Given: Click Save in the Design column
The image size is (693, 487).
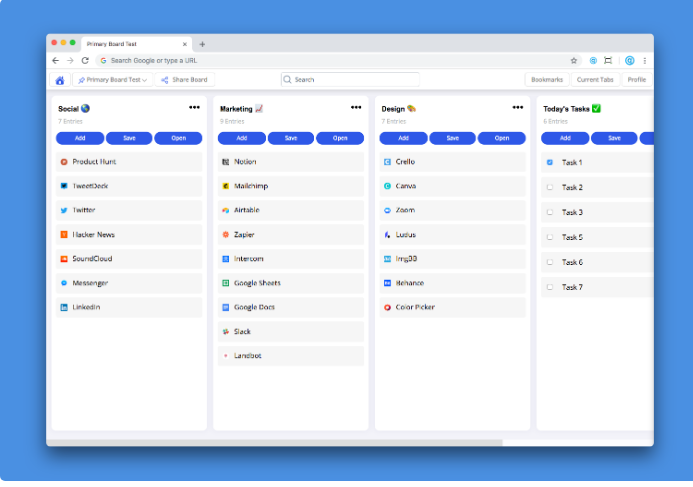Looking at the screenshot, I should click(x=453, y=138).
